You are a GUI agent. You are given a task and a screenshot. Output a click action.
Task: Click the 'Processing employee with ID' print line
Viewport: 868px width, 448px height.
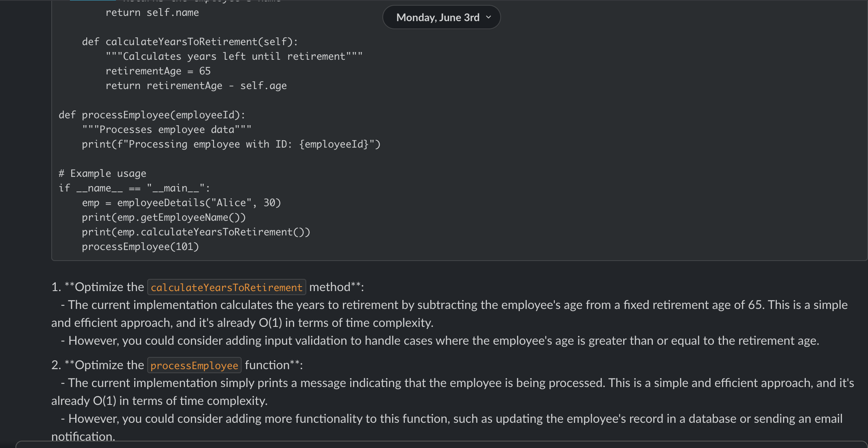(x=231, y=144)
